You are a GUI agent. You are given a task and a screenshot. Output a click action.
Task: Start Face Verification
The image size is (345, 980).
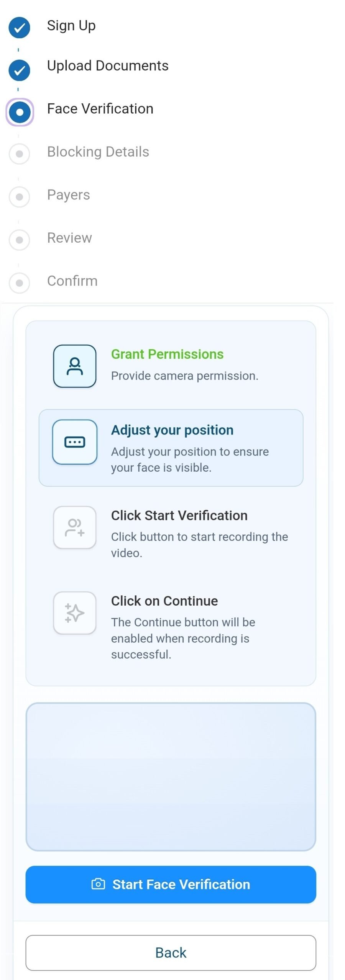click(171, 884)
